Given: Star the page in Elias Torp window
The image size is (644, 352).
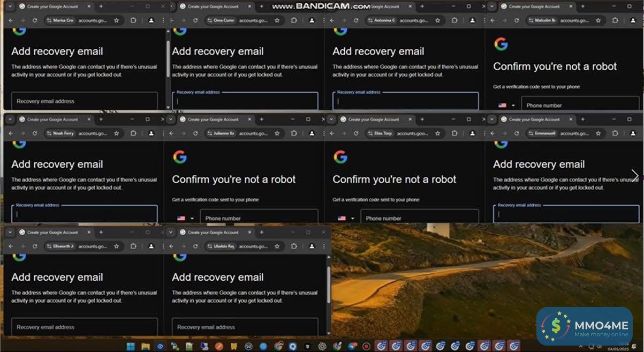Looking at the screenshot, I should [437, 133].
